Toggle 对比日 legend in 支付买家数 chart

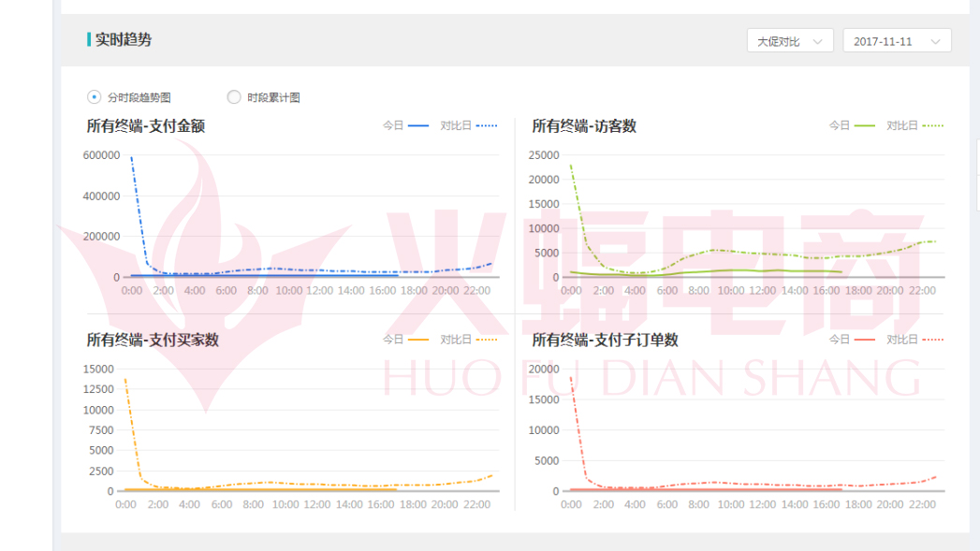pyautogui.click(x=469, y=340)
